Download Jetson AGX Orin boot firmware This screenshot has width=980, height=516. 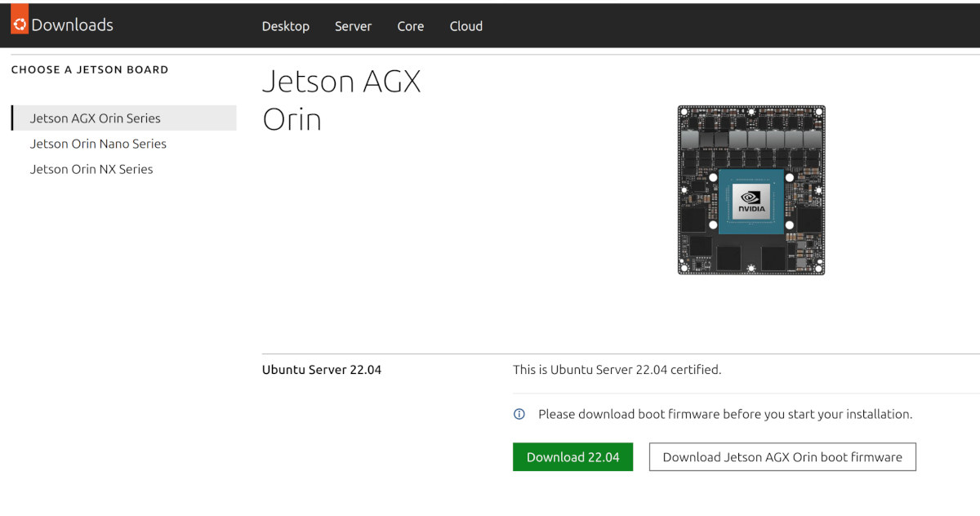click(x=782, y=457)
